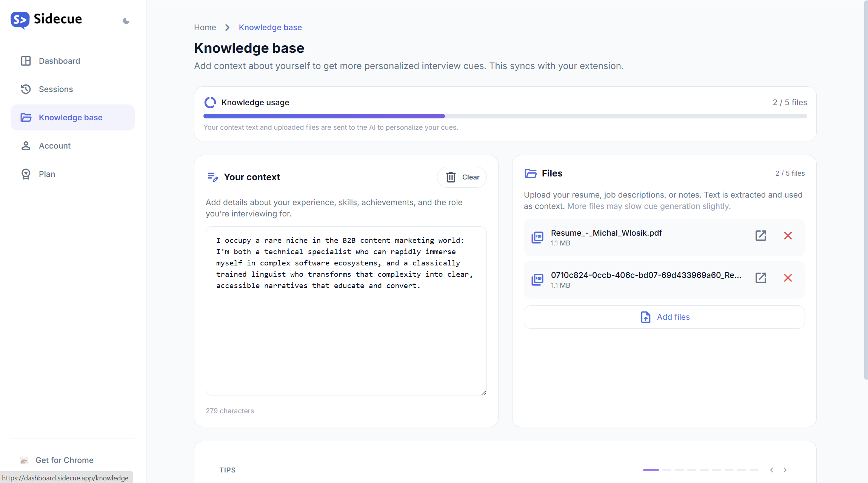868x483 pixels.
Task: Remove the 0710c824 file with red X
Action: (x=788, y=278)
